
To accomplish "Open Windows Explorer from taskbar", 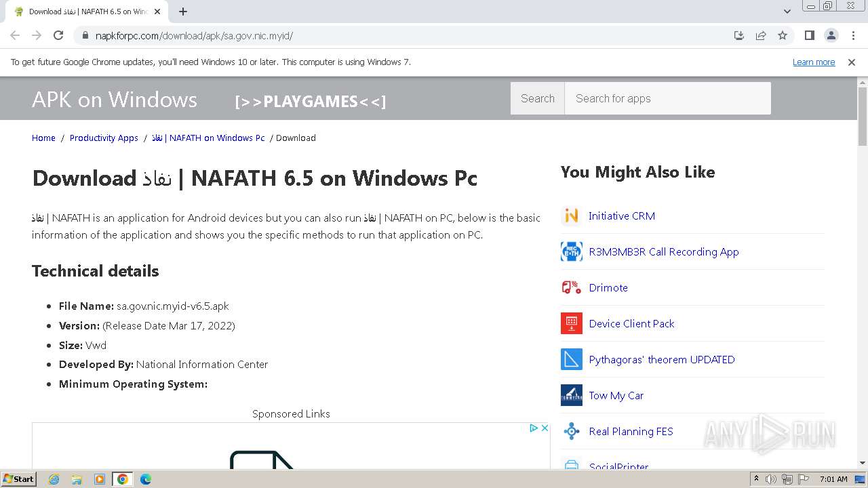I will [x=77, y=479].
